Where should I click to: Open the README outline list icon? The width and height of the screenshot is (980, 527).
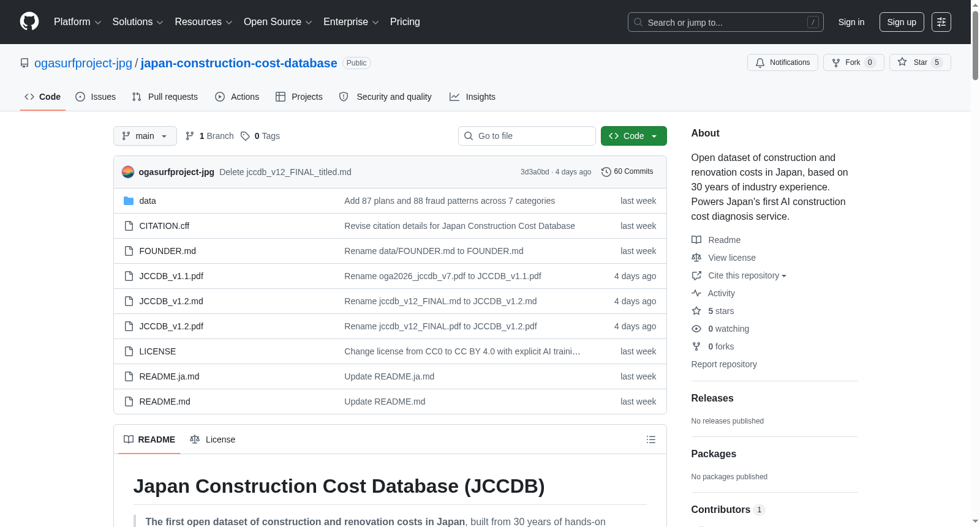click(x=651, y=439)
